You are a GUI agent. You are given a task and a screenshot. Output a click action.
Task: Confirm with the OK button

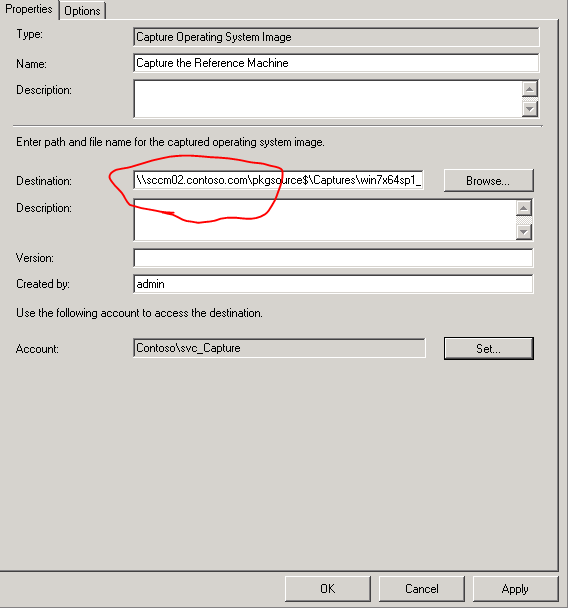328,589
